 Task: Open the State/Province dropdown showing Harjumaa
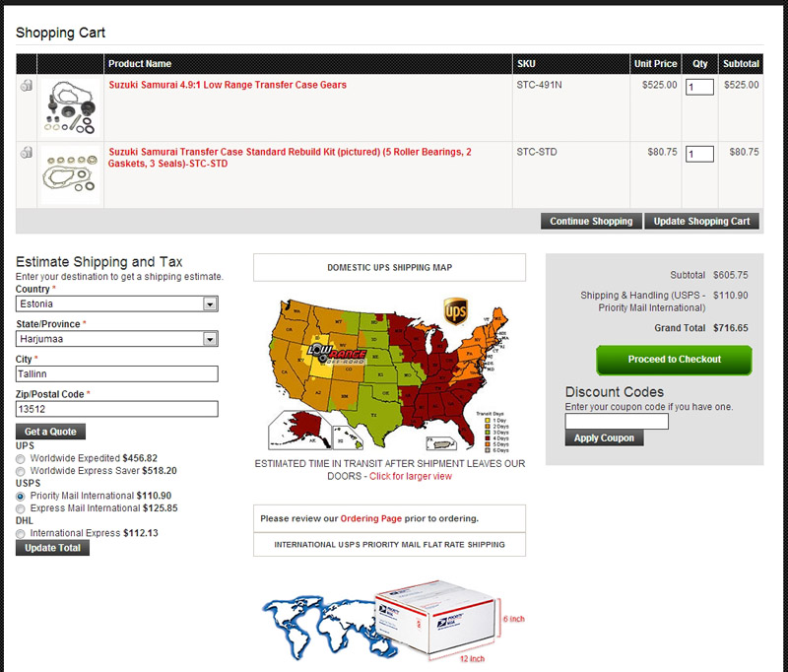click(116, 339)
